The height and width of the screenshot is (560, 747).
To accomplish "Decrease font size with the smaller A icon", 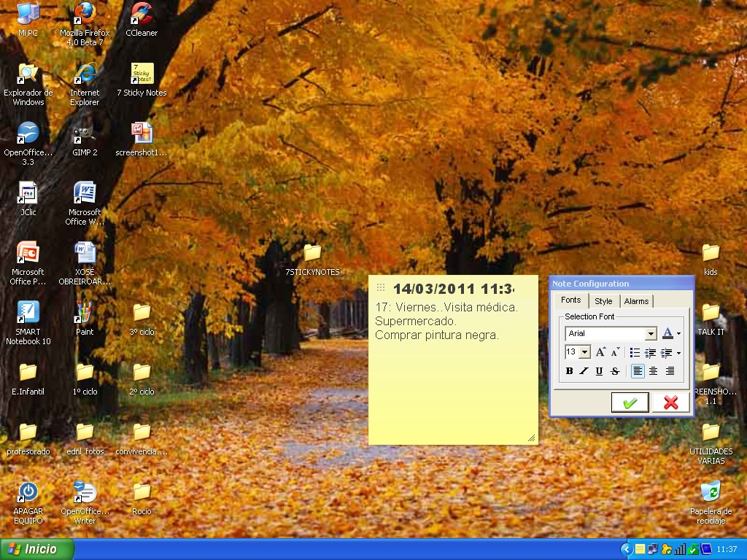I will [615, 352].
